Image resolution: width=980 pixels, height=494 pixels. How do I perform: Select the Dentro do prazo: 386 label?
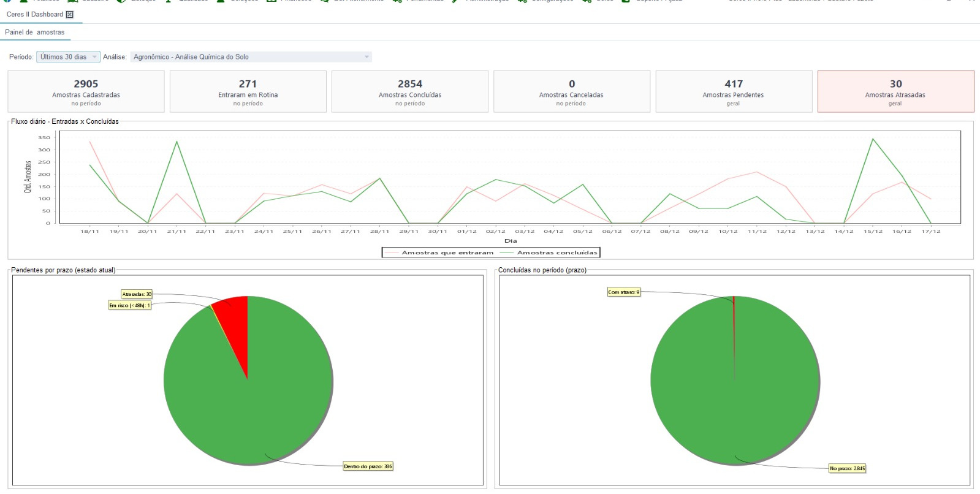pos(368,466)
